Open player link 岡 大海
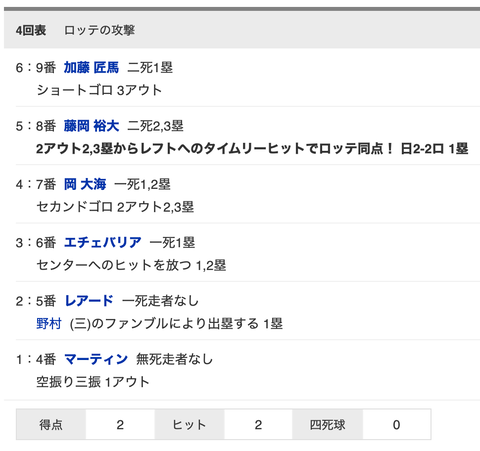Image resolution: width=480 pixels, height=451 pixels. click(85, 184)
